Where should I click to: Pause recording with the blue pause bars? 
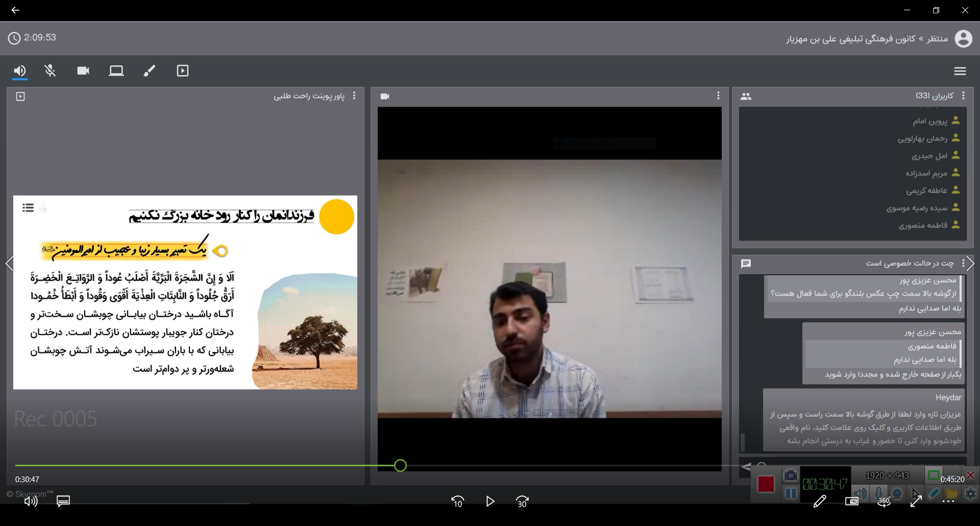(791, 494)
